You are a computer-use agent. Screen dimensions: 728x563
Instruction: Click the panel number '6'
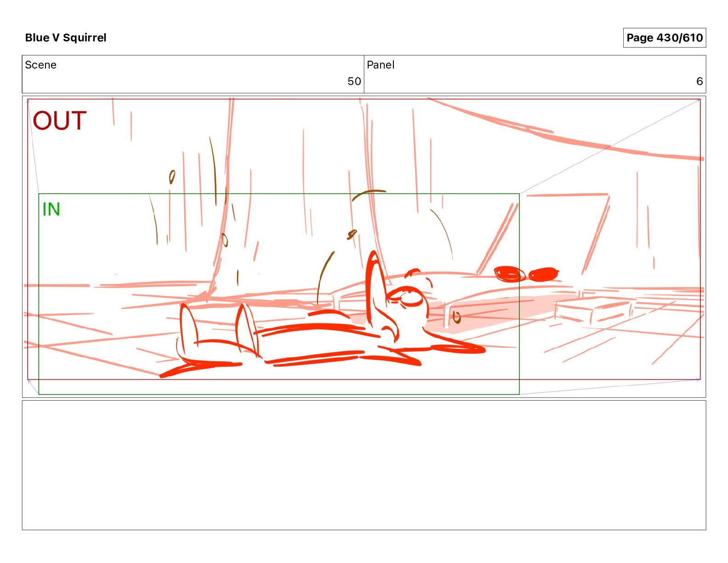(700, 81)
